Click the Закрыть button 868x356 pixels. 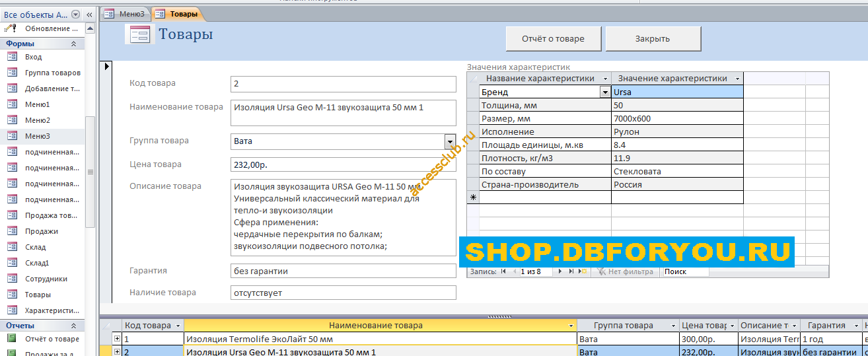click(653, 39)
